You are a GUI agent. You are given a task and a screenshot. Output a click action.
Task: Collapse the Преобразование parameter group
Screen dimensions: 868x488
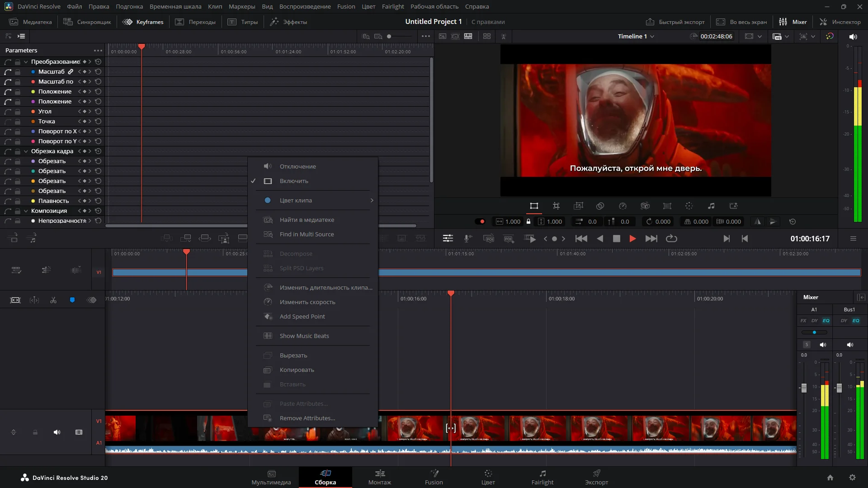tap(26, 62)
